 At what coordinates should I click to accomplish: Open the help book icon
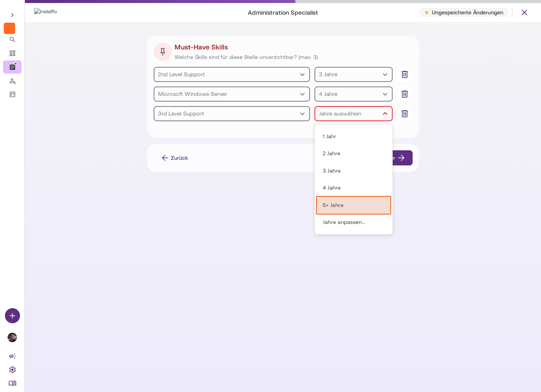pos(12,383)
